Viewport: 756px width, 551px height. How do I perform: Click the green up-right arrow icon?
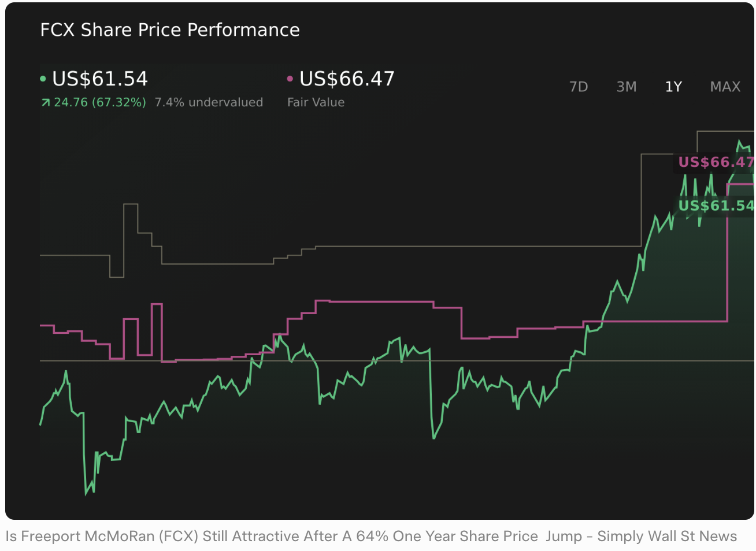[46, 103]
